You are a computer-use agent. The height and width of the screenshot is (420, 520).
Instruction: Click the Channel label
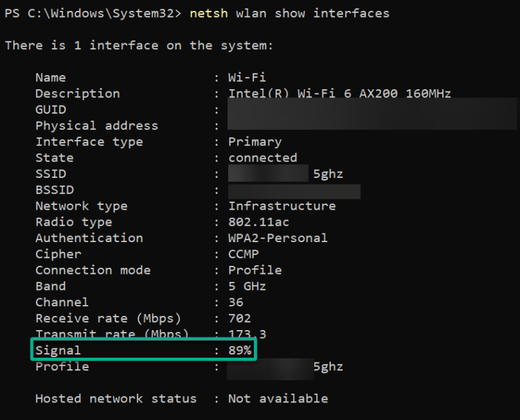[x=62, y=302]
